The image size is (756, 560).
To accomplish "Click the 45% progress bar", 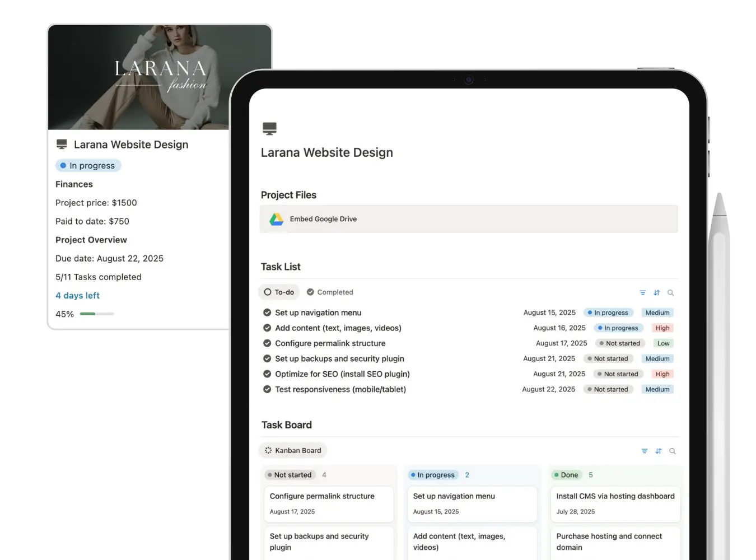I will coord(97,314).
